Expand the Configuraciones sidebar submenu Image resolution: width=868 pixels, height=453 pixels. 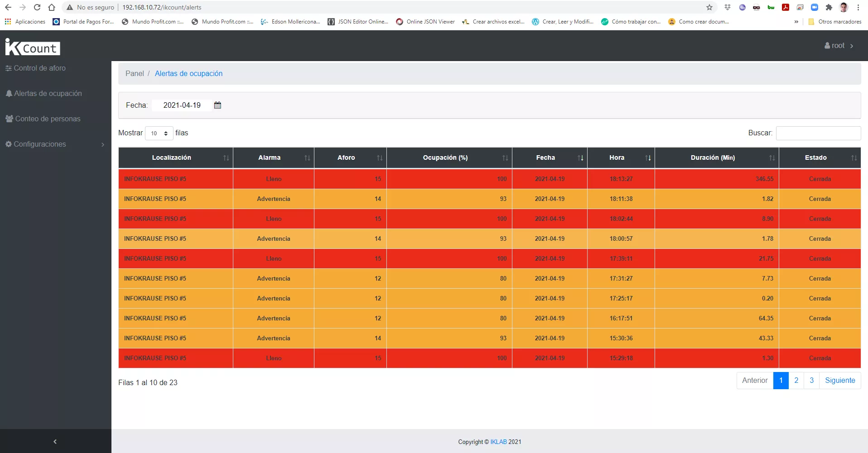point(54,144)
